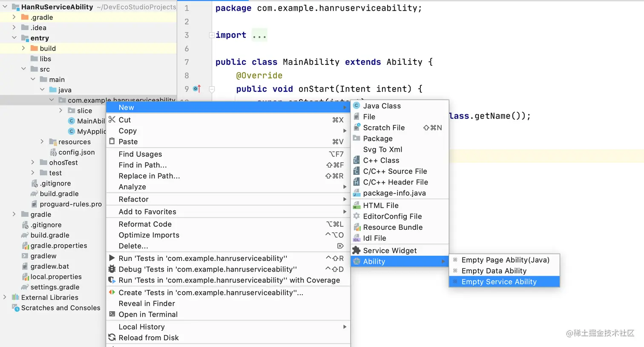Expand the .idea folder
Screen dimensions: 644x347
tap(14, 27)
